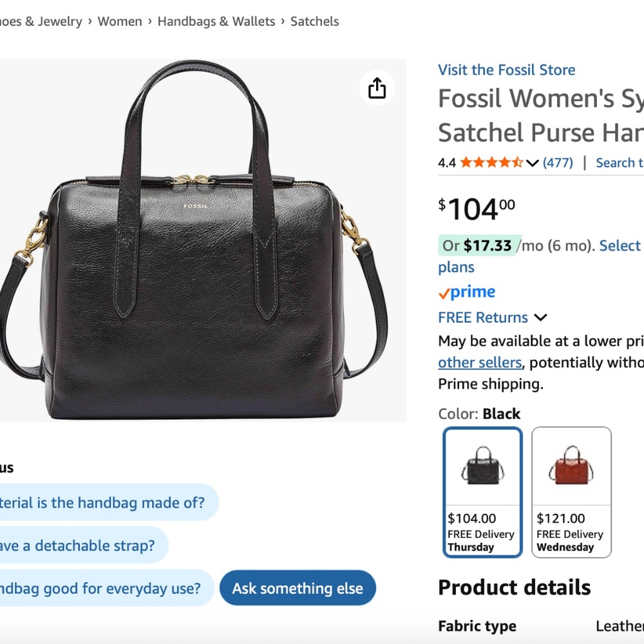Click the share icon on the product image
Viewport: 644px width, 644px height.
(377, 88)
